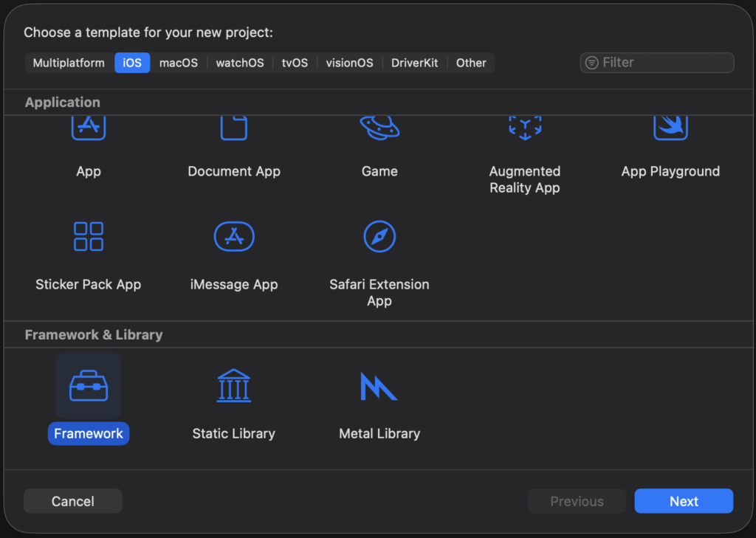Choose the Static Library template
Viewport: 756px width, 538px height.
pyautogui.click(x=234, y=386)
